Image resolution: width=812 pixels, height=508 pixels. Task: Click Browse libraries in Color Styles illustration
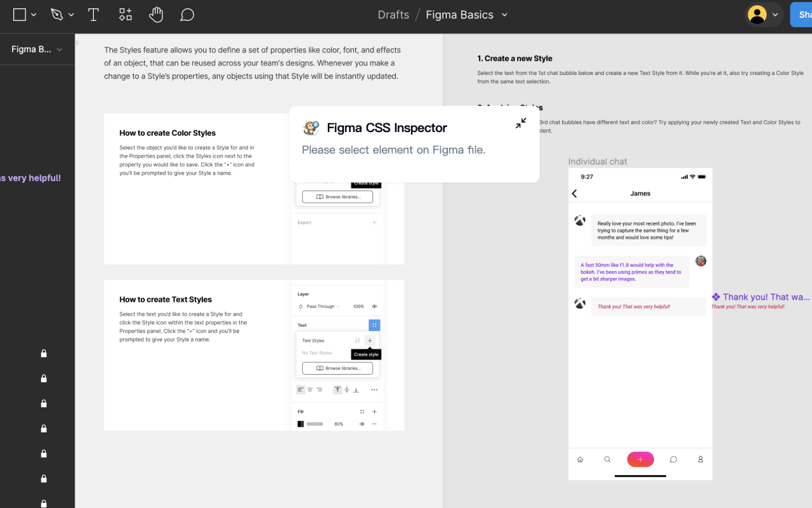pyautogui.click(x=337, y=197)
